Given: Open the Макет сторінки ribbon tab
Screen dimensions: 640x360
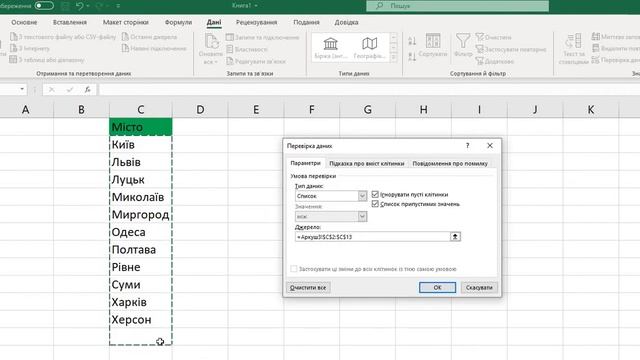Looking at the screenshot, I should tap(126, 22).
